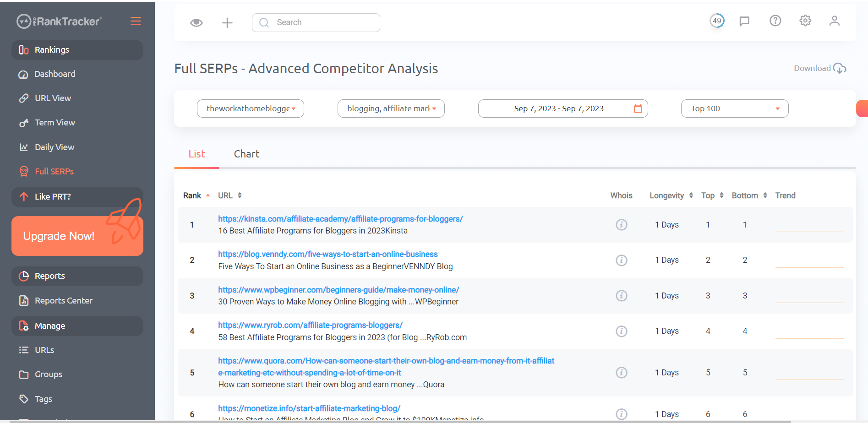This screenshot has width=868, height=423.
Task: Open the user account icon
Action: point(834,21)
